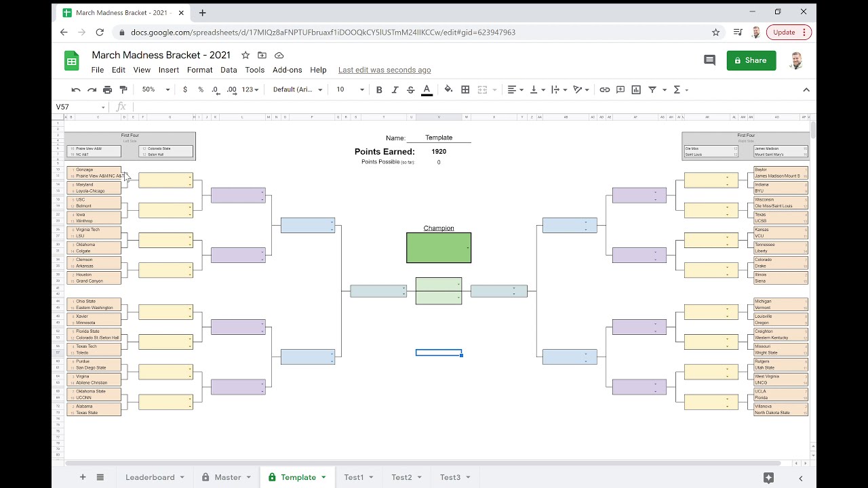Open text rotation dropdown

coord(582,89)
